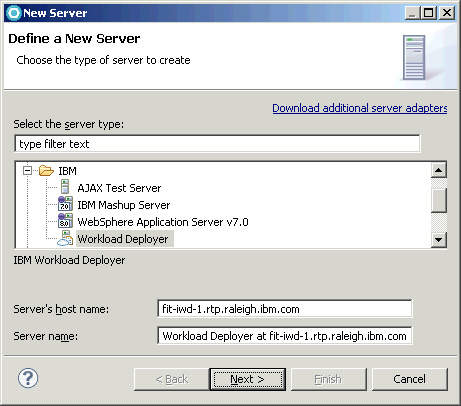Click the disabled Finish button
Image resolution: width=461 pixels, height=406 pixels.
pyautogui.click(x=328, y=379)
